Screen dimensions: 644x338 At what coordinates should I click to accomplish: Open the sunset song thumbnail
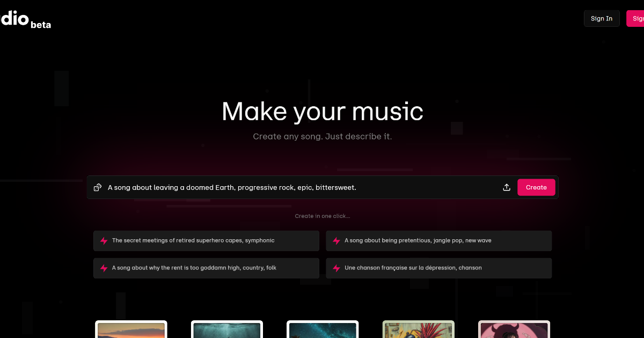tap(131, 330)
